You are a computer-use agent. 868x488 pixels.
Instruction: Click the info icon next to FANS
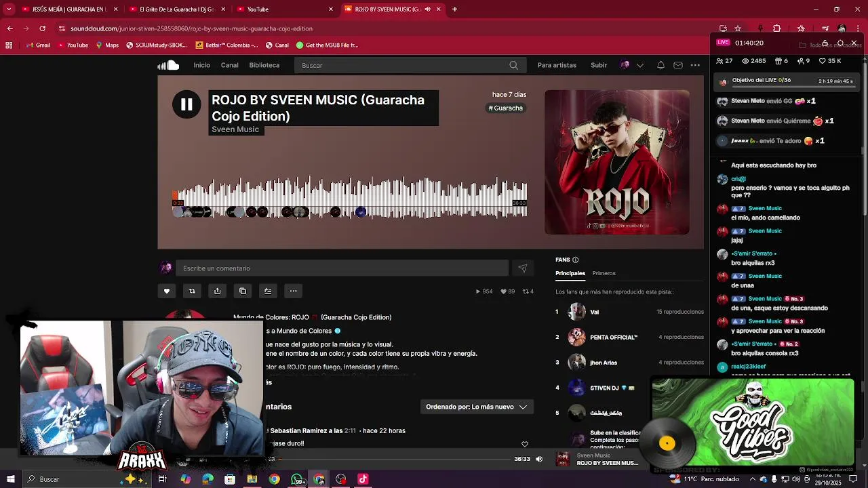[x=575, y=260]
